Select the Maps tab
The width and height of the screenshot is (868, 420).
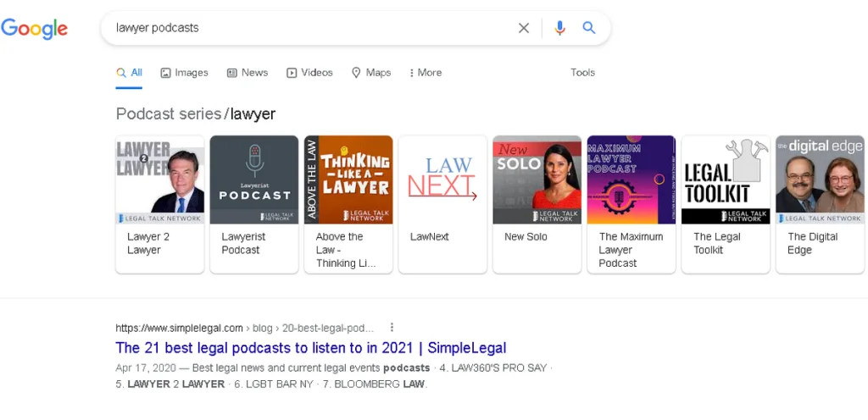[371, 73]
